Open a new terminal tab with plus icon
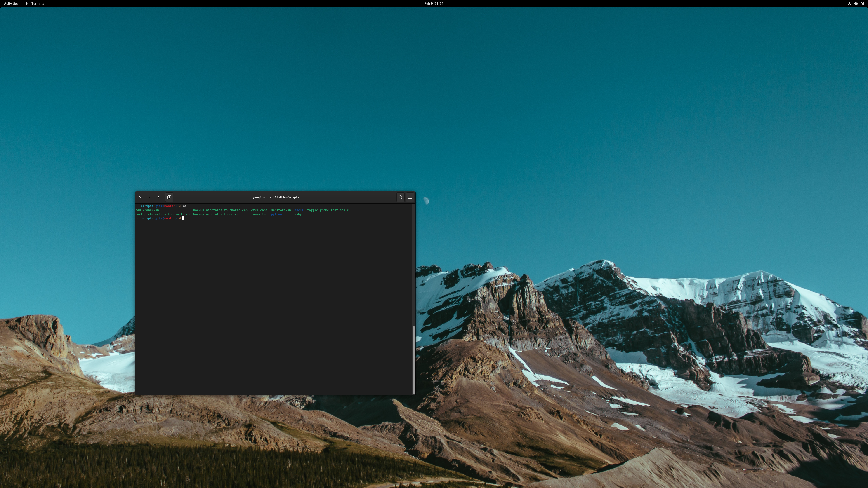Image resolution: width=868 pixels, height=488 pixels. [x=169, y=197]
